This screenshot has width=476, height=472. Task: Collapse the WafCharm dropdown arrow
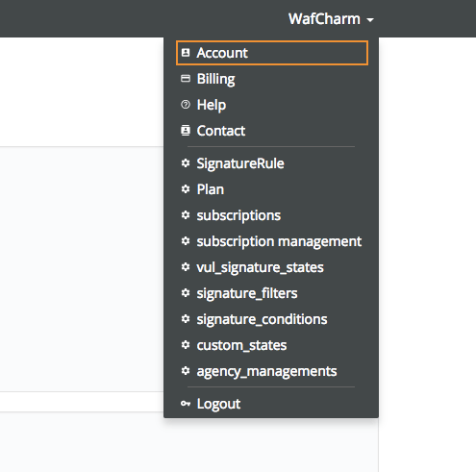click(370, 20)
